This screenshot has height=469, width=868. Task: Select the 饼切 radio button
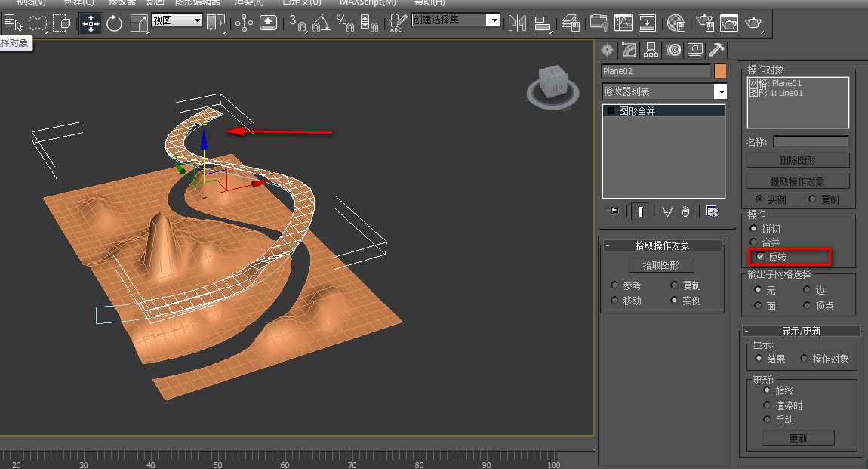click(753, 228)
